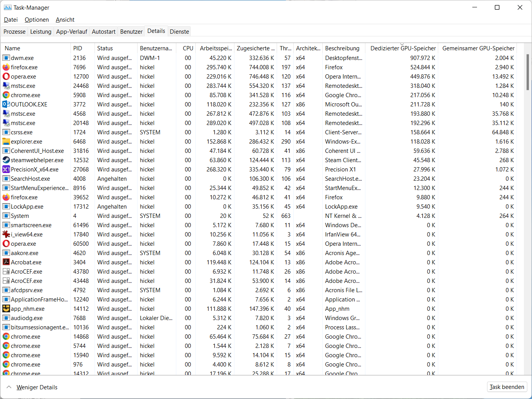Sort by the PID column header

[x=83, y=48]
